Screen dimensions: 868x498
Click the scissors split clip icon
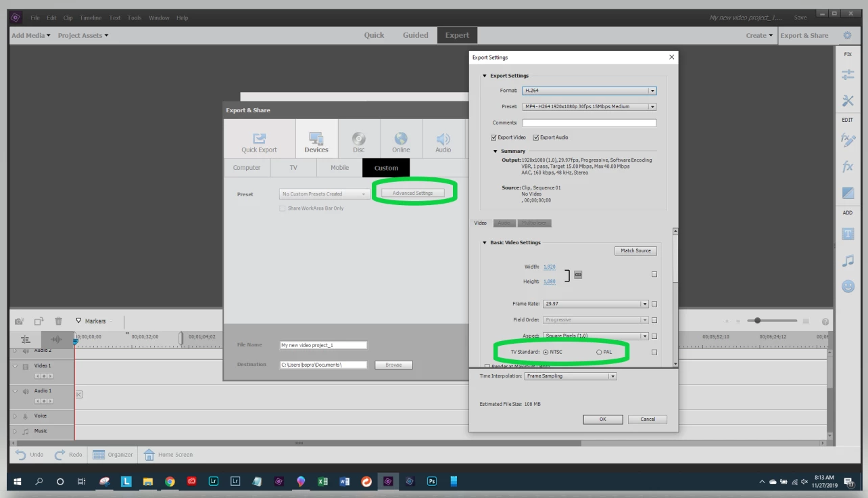79,394
